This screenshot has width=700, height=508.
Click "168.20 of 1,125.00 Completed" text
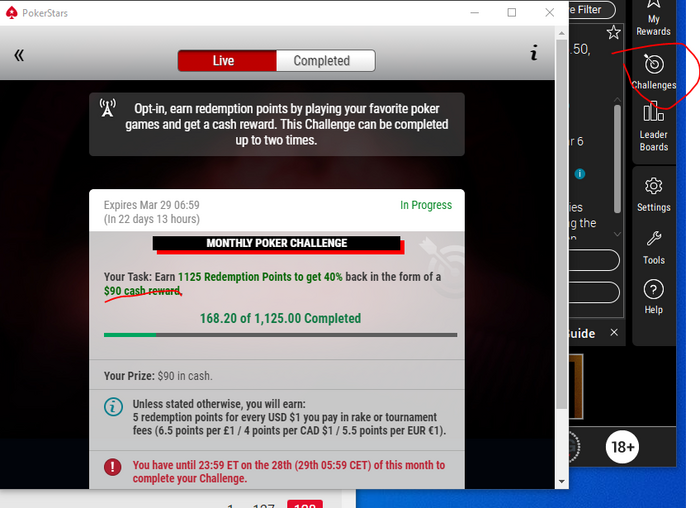[280, 318]
